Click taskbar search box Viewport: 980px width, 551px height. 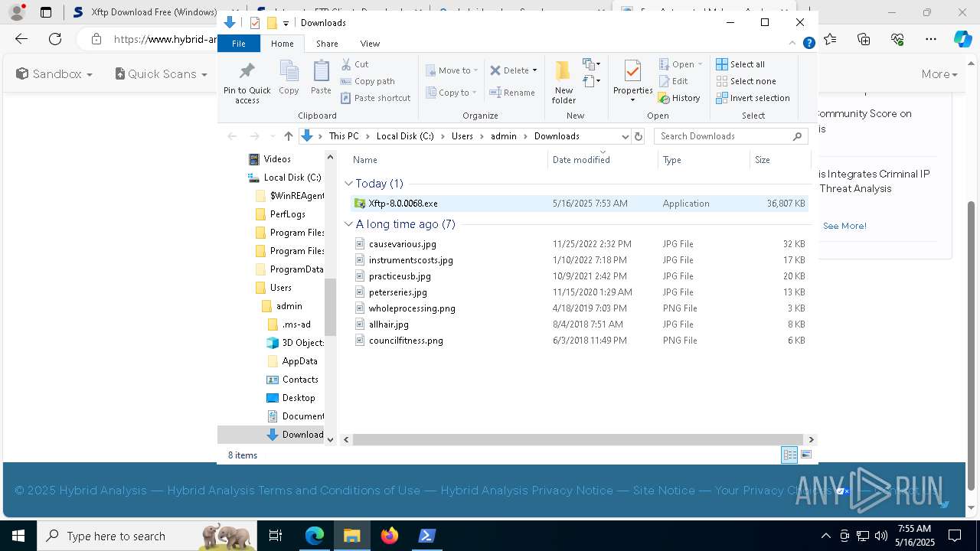147,536
